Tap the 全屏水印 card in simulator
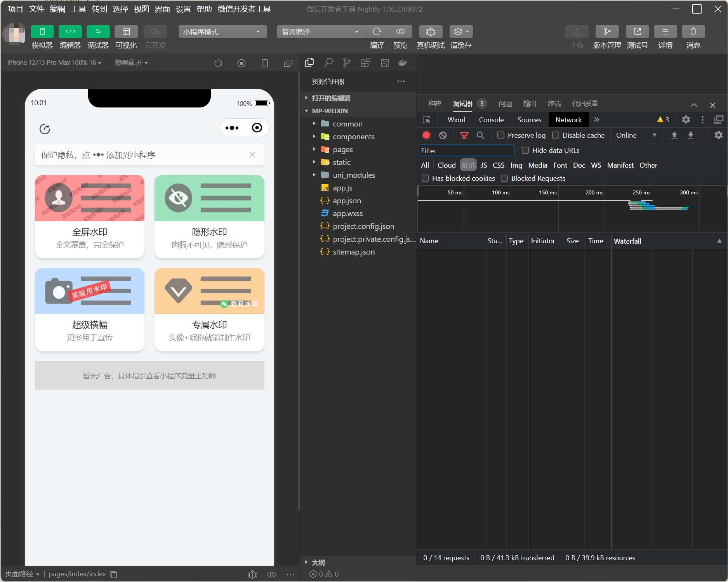 [x=90, y=217]
